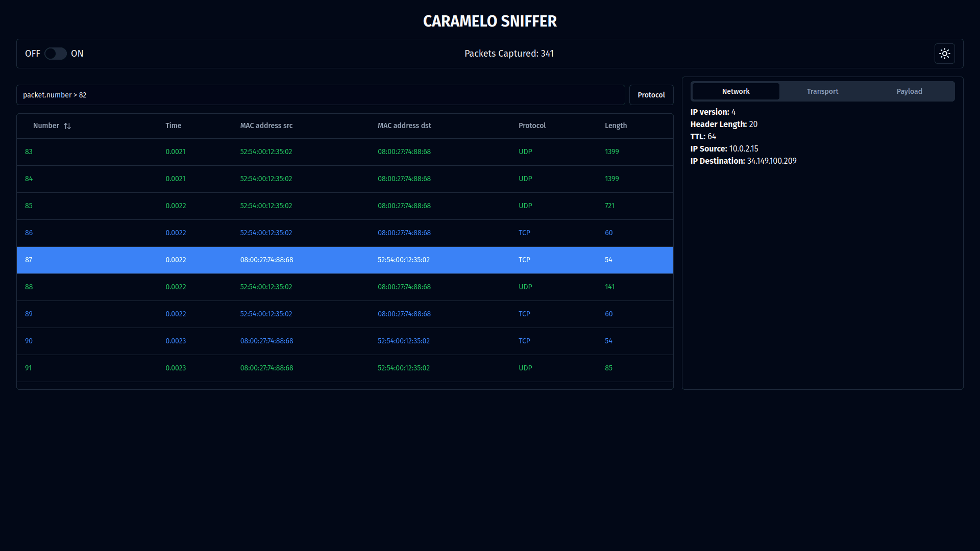This screenshot has width=980, height=551.
Task: Select the Network tab
Action: [x=736, y=91]
